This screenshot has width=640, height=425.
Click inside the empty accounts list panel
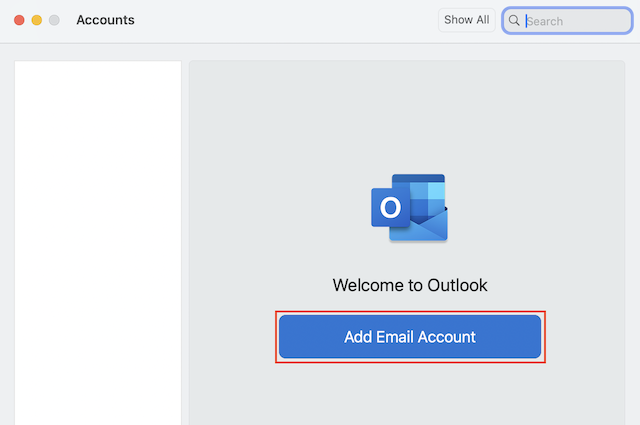[98, 243]
